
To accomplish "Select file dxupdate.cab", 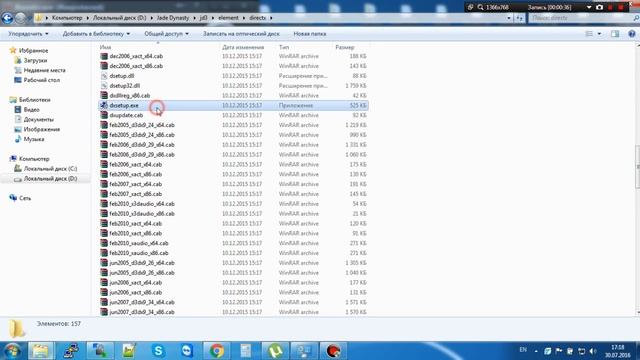I will click(x=126, y=115).
